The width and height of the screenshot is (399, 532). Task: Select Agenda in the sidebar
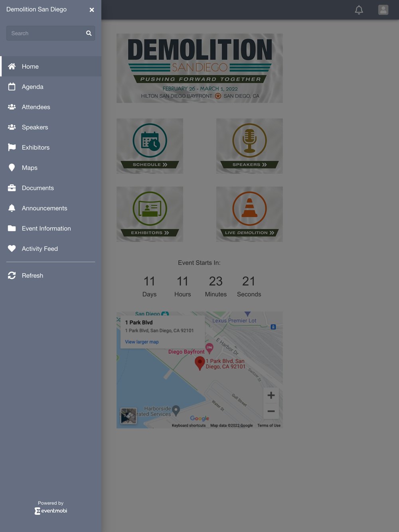(51, 87)
